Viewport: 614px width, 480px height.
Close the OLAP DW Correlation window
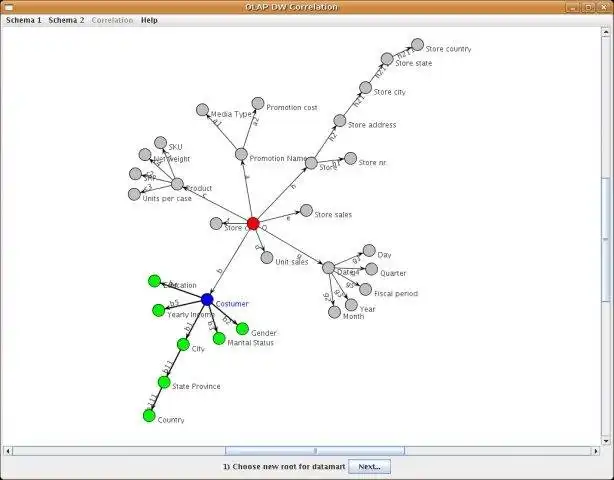[603, 7]
